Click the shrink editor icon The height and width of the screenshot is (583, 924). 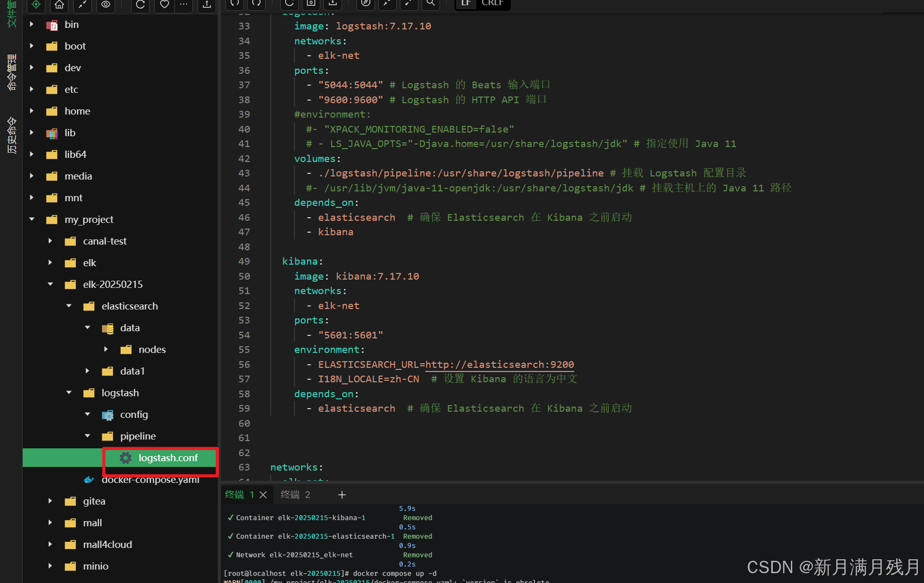pos(387,3)
